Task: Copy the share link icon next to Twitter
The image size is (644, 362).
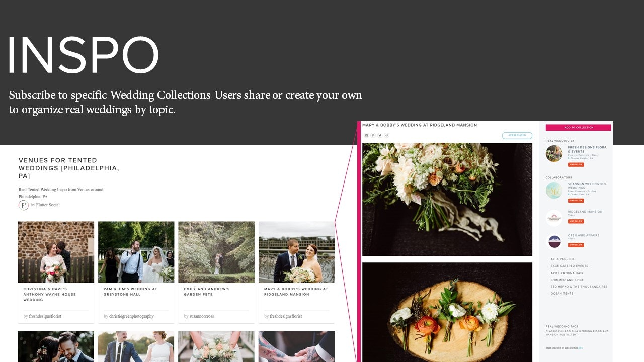Action: (x=386, y=135)
